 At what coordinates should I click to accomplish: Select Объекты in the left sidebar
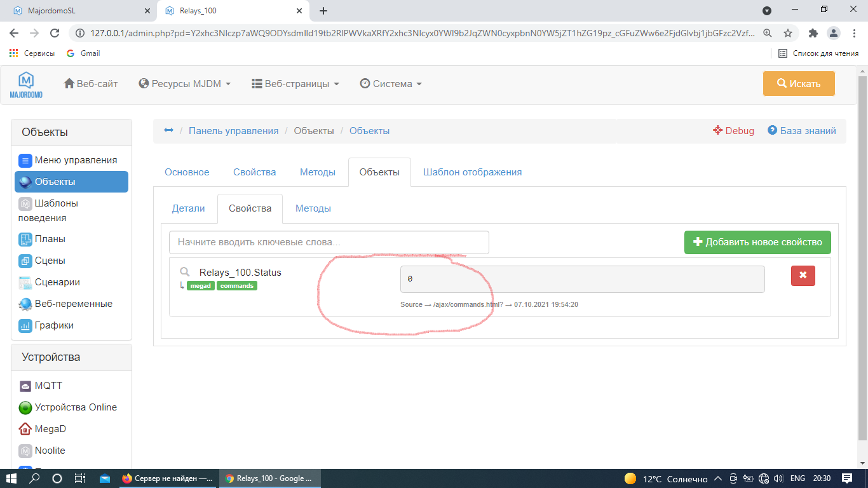pos(71,182)
